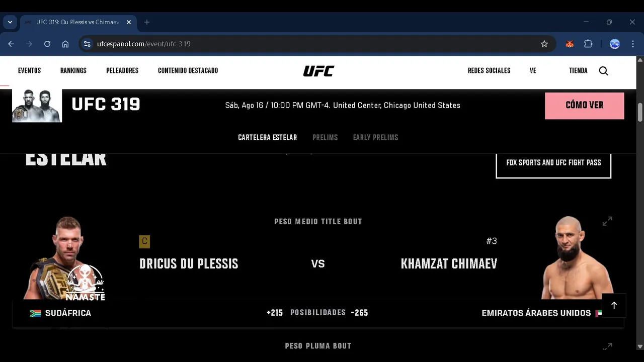This screenshot has width=644, height=362.
Task: Click the South Africa flag icon
Action: pos(35,313)
